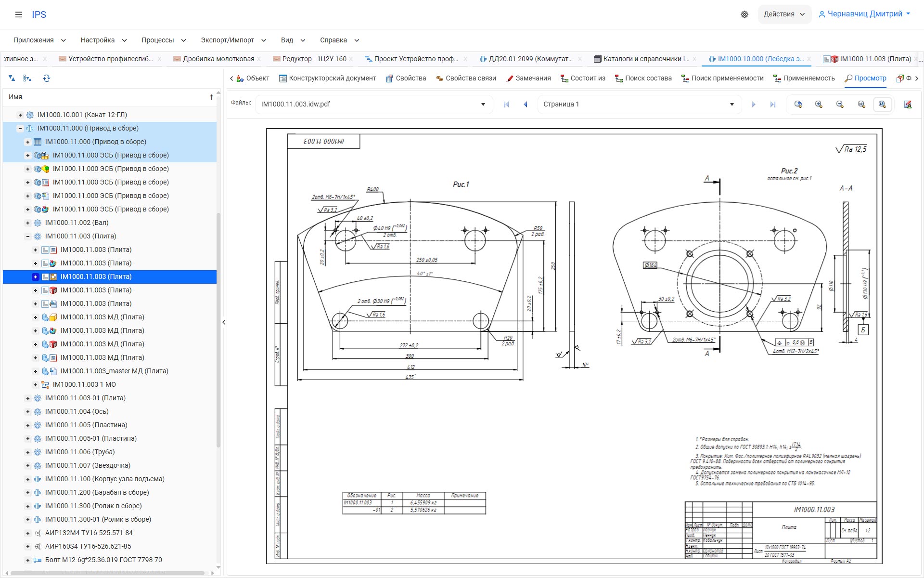This screenshot has height=578, width=924.
Task: Click the zoom out magnifier icon
Action: [840, 105]
